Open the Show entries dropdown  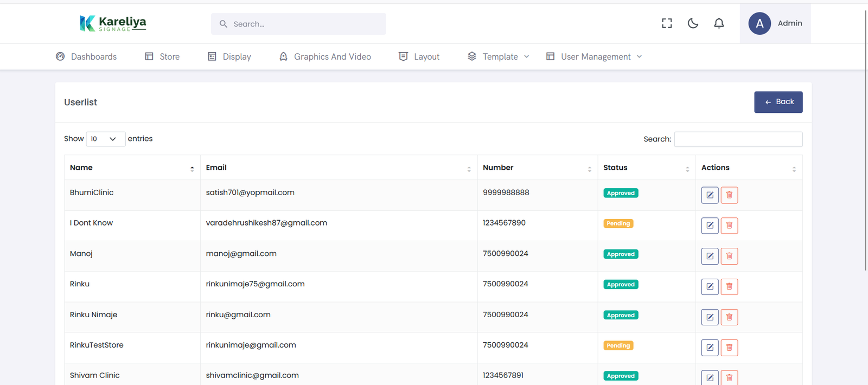pos(106,139)
